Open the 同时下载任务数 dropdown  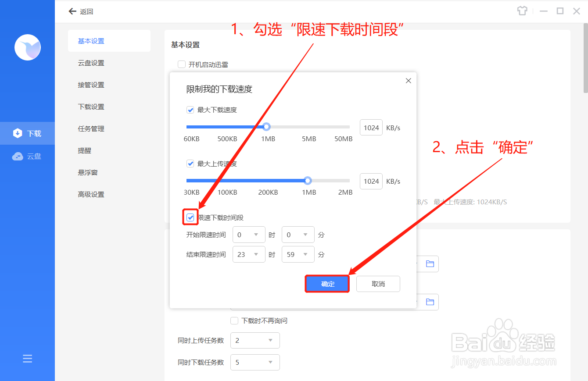[255, 362]
